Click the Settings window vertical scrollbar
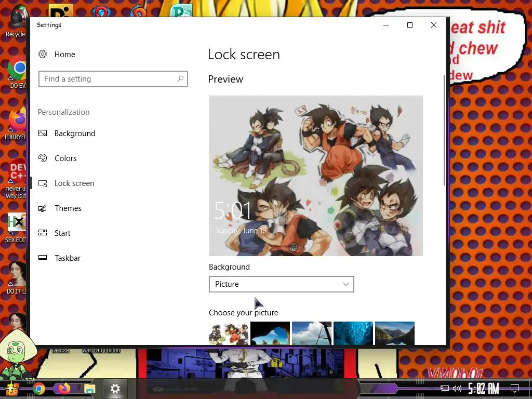The image size is (532, 399). click(444, 130)
